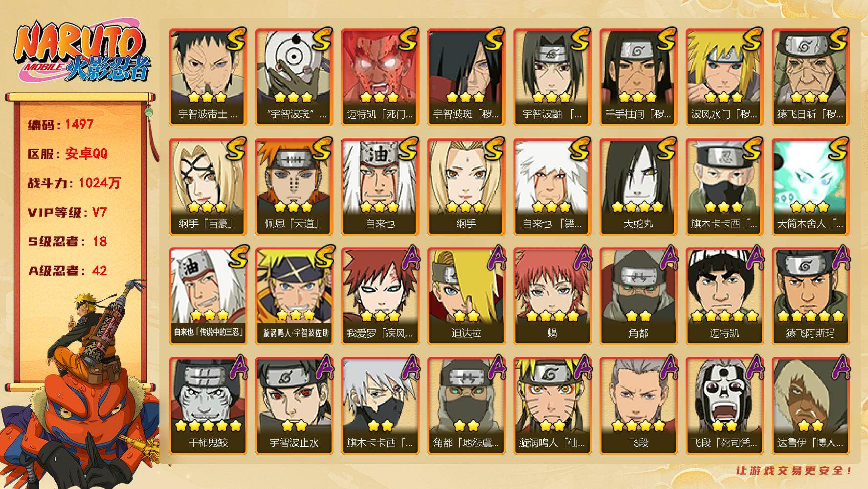The image size is (868, 489).
Task: Click the 宇智波止水 ninja card
Action: coord(294,406)
